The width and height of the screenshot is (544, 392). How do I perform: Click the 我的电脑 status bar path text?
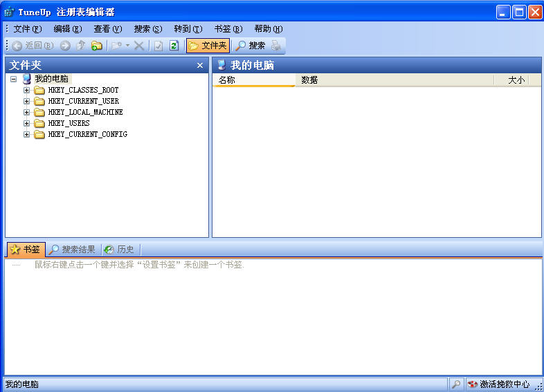[x=22, y=384]
